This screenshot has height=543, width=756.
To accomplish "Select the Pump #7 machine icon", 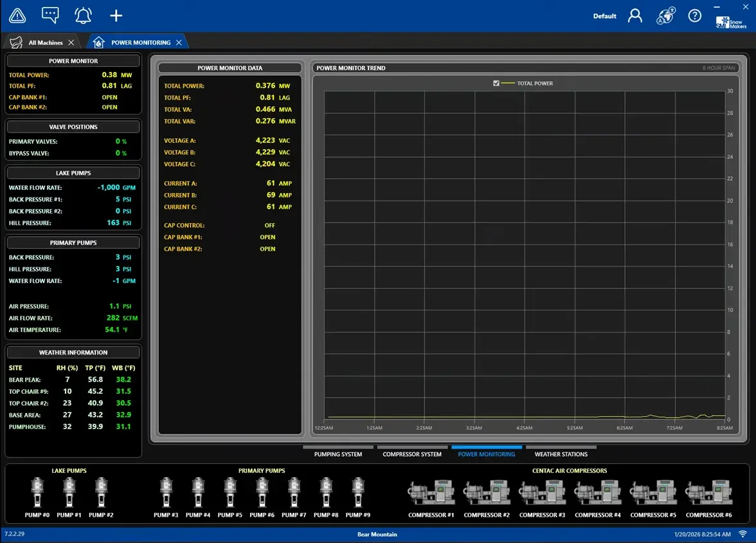I will pyautogui.click(x=294, y=492).
